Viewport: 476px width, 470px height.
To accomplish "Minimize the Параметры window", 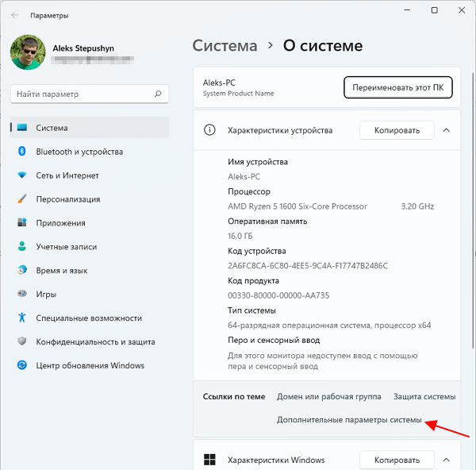I will click(407, 10).
